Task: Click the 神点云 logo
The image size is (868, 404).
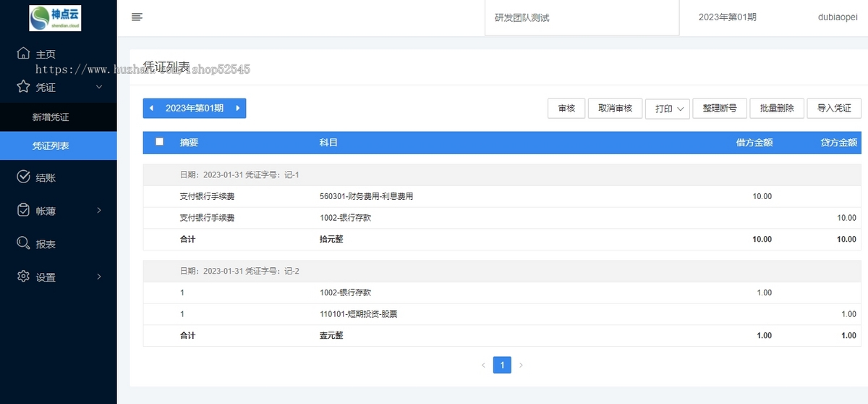Action: 55,17
